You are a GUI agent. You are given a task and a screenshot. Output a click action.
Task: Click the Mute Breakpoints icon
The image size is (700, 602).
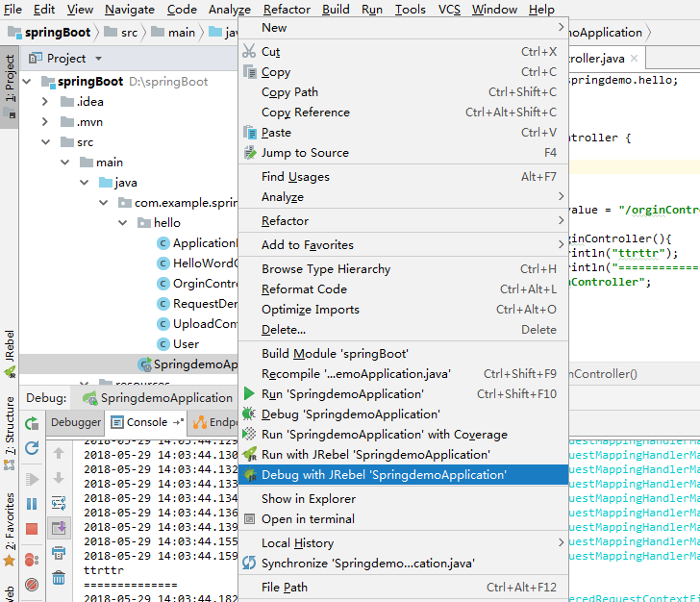[32, 584]
